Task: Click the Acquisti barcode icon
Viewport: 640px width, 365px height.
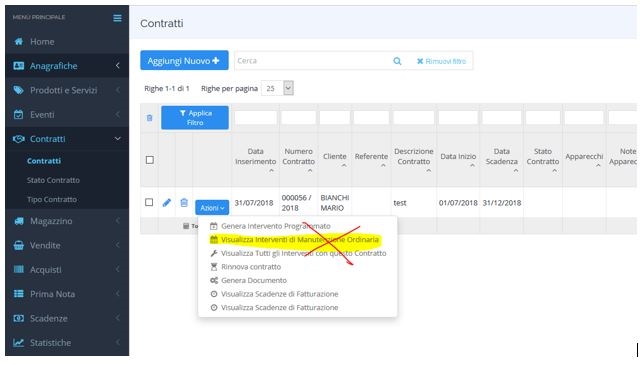Action: (19, 269)
